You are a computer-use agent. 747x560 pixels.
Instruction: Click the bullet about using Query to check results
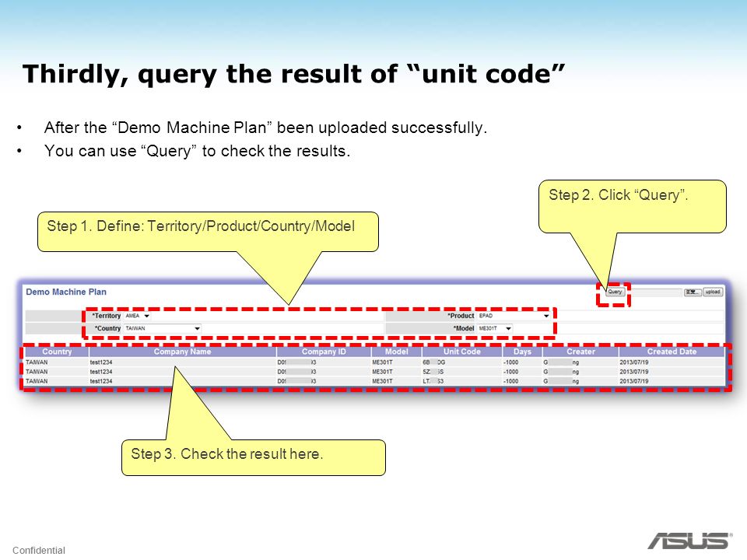tap(197, 151)
